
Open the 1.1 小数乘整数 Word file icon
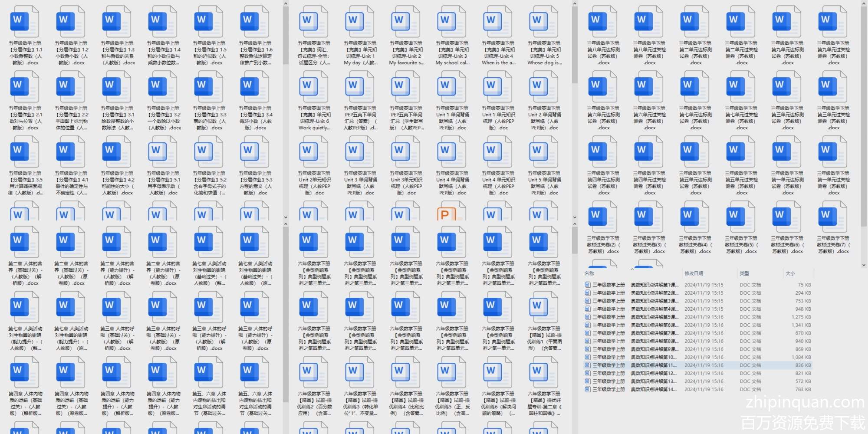(25, 21)
